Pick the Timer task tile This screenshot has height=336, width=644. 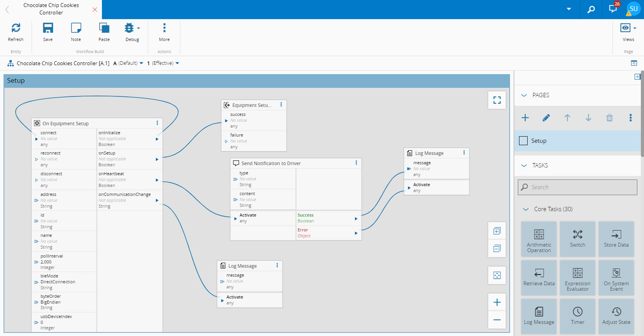pos(578,316)
